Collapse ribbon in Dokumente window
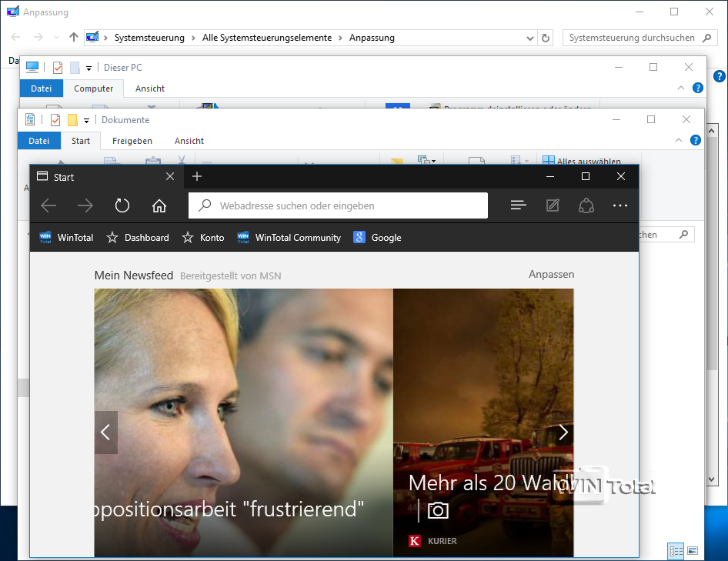This screenshot has width=728, height=561. tap(679, 140)
